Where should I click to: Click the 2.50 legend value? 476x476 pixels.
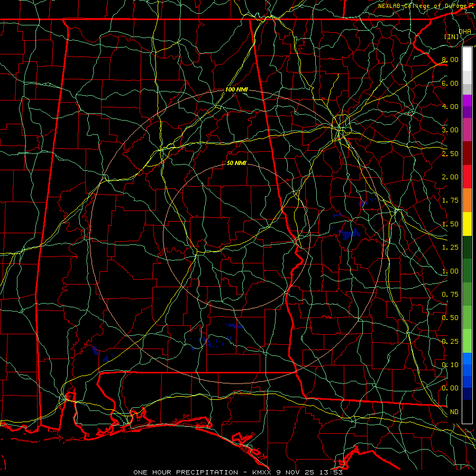tap(450, 153)
